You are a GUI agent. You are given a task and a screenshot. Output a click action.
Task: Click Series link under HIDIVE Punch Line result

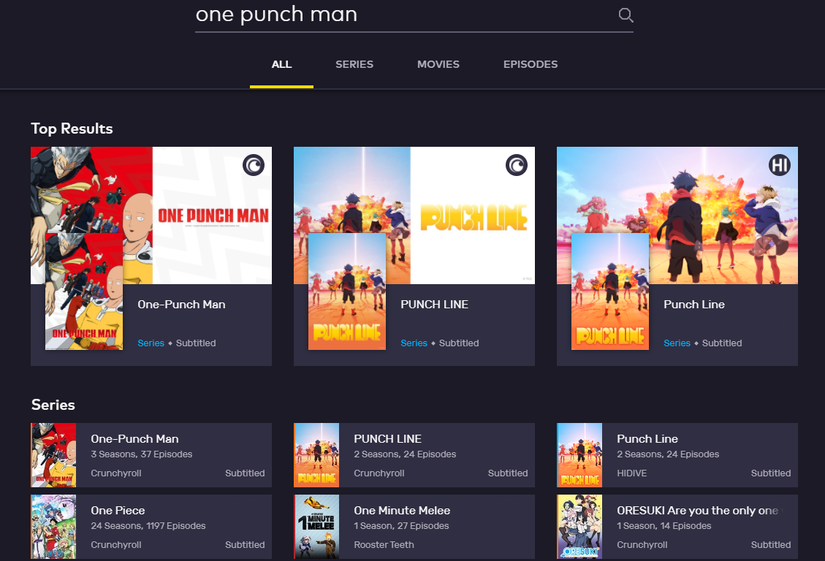coord(677,343)
